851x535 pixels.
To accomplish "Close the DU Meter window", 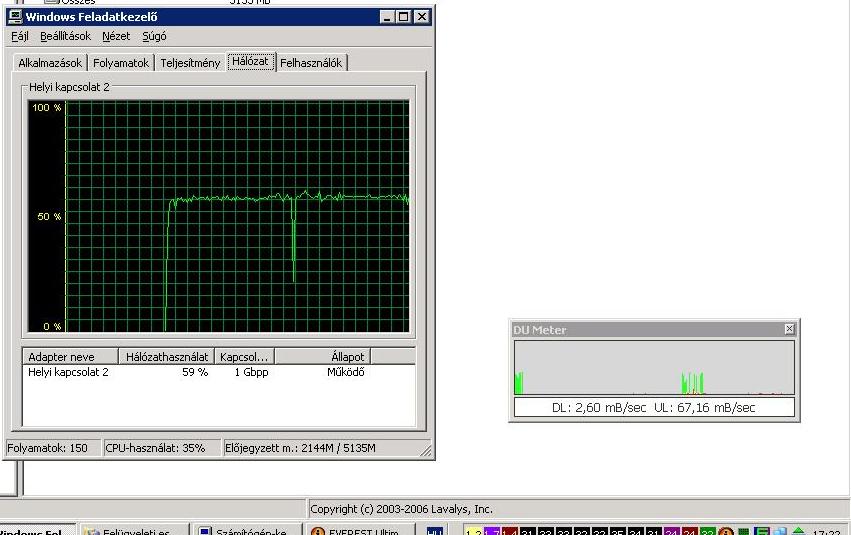I will 789,329.
